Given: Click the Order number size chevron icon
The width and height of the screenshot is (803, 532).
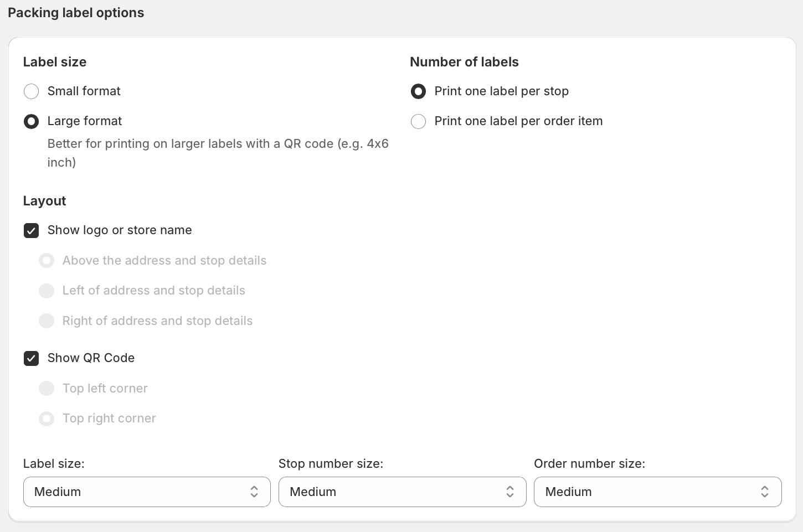Looking at the screenshot, I should pyautogui.click(x=765, y=492).
